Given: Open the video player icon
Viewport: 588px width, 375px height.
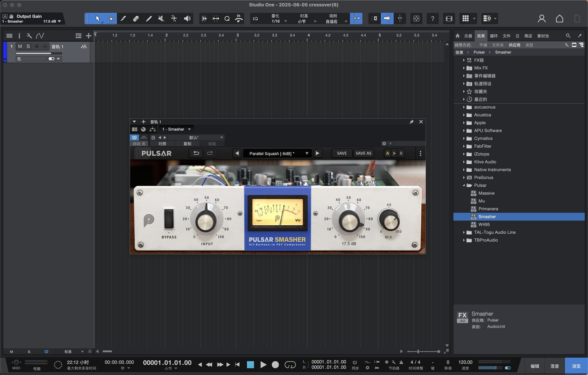Looking at the screenshot, I should [x=449, y=19].
